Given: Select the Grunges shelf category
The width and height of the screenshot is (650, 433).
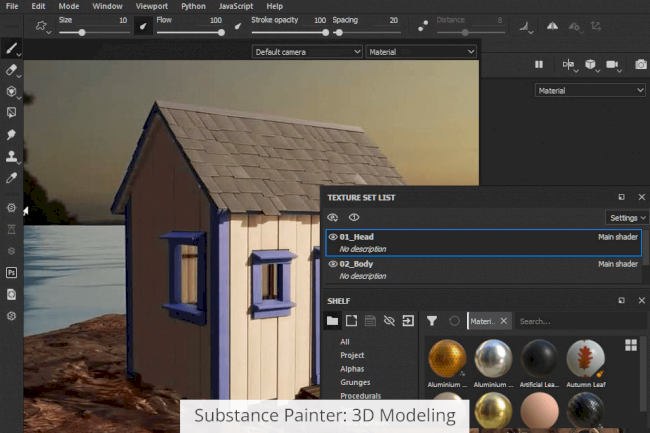Looking at the screenshot, I should [x=355, y=382].
